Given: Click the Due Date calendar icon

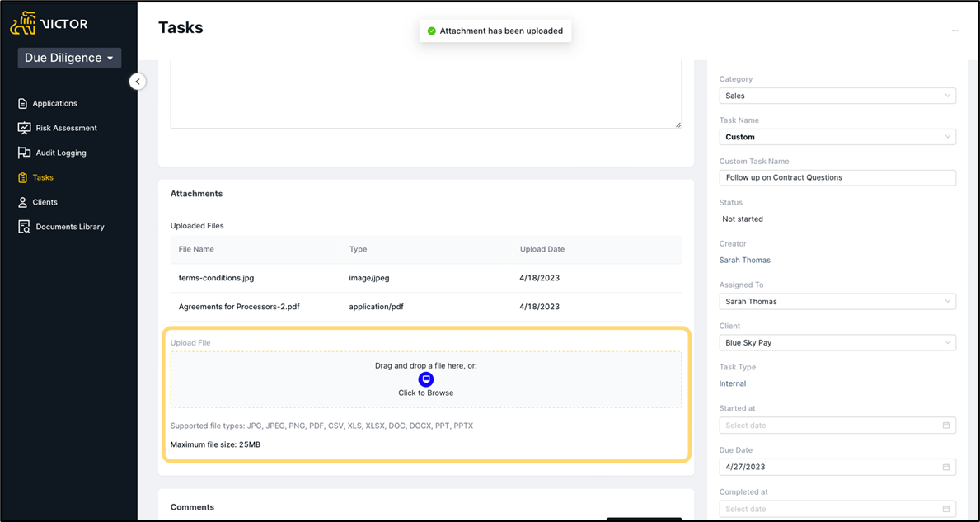Looking at the screenshot, I should 945,467.
